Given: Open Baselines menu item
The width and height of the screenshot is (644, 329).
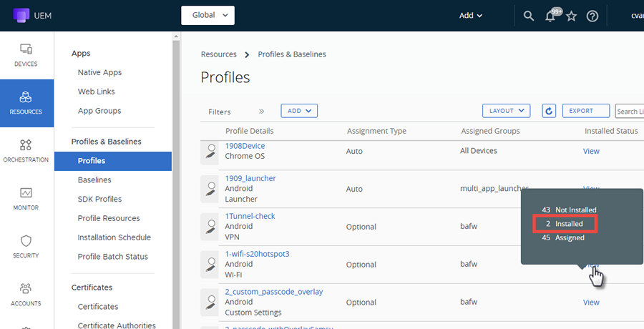Looking at the screenshot, I should coord(94,180).
